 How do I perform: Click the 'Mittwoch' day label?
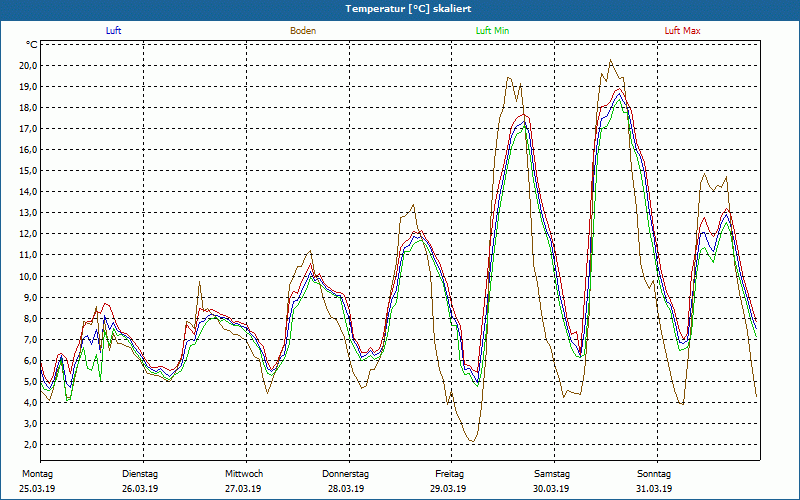(x=244, y=474)
